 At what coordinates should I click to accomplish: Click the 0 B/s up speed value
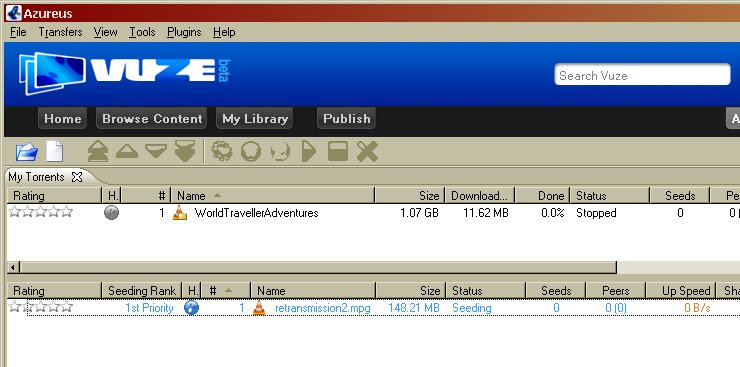[x=697, y=308]
